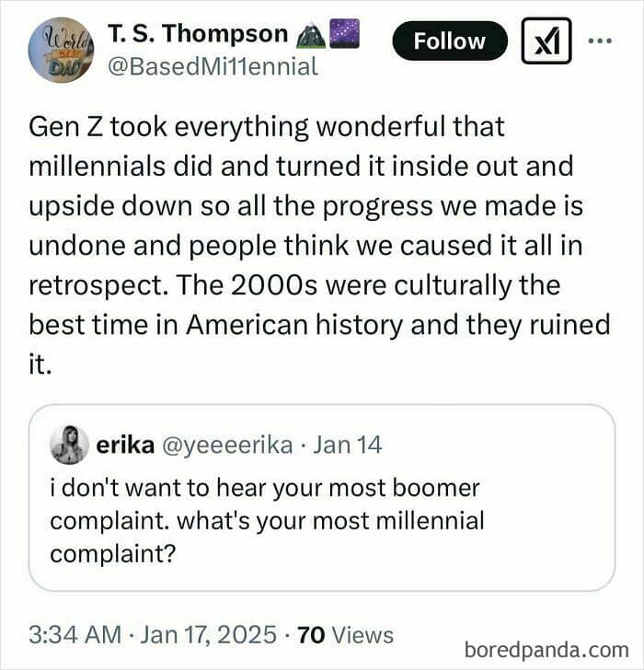Open the @BasedMi11ennial handle
This screenshot has width=644, height=670.
pyautogui.click(x=213, y=66)
